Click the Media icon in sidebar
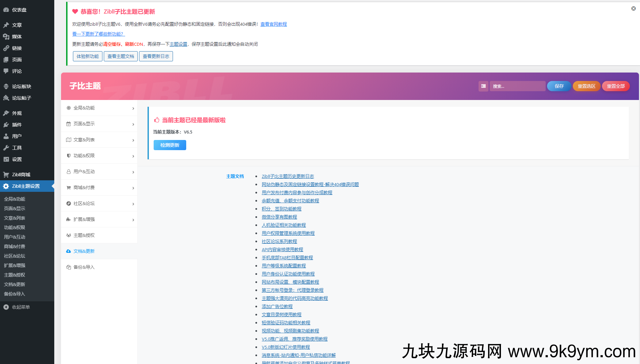The image size is (640, 364). point(6,37)
